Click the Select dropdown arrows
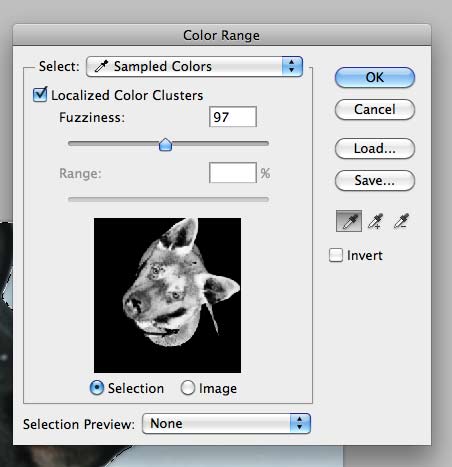The width and height of the screenshot is (452, 467). tap(292, 66)
